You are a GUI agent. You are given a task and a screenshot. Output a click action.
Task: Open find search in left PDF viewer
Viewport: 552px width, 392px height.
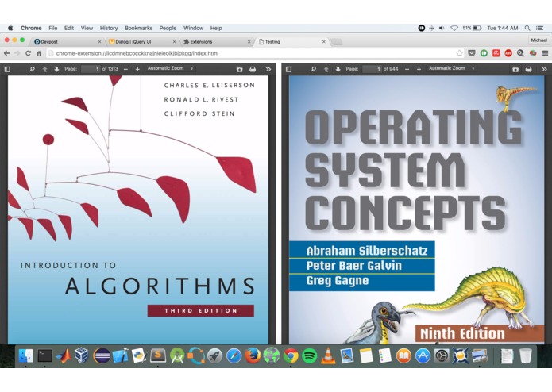(32, 69)
